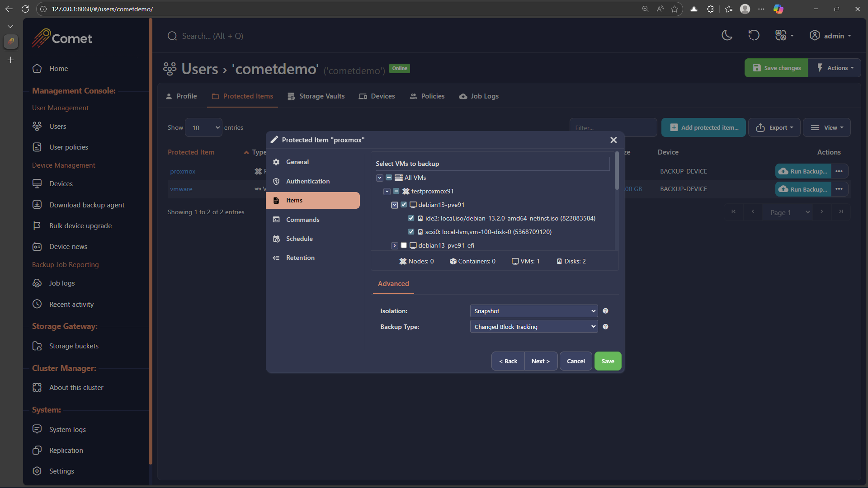Click the Next button
868x488 pixels.
pos(540,361)
